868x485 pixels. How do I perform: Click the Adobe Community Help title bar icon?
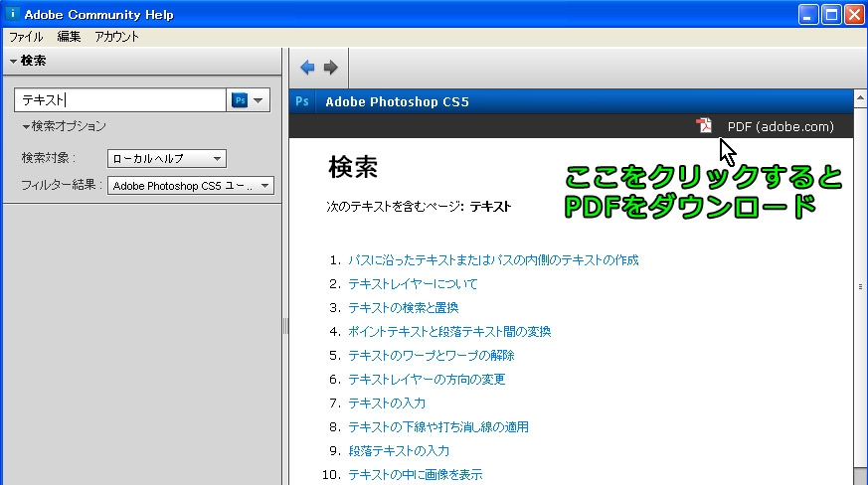coord(12,14)
